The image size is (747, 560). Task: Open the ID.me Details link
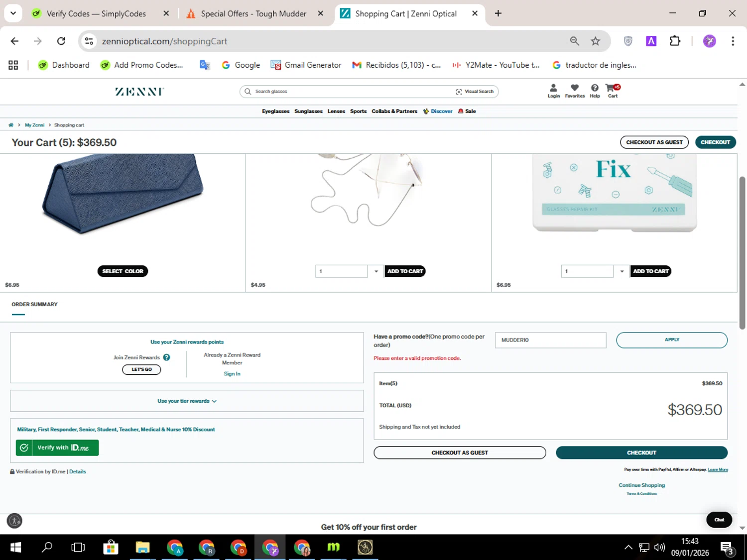pos(78,472)
